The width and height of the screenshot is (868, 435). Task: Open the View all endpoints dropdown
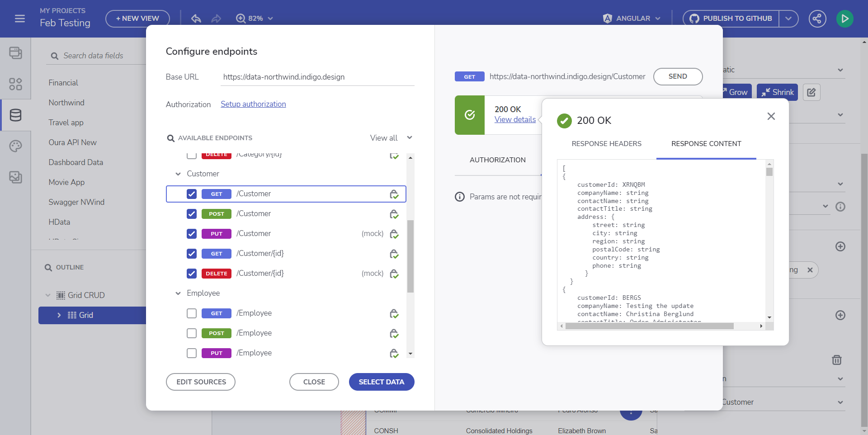(391, 138)
